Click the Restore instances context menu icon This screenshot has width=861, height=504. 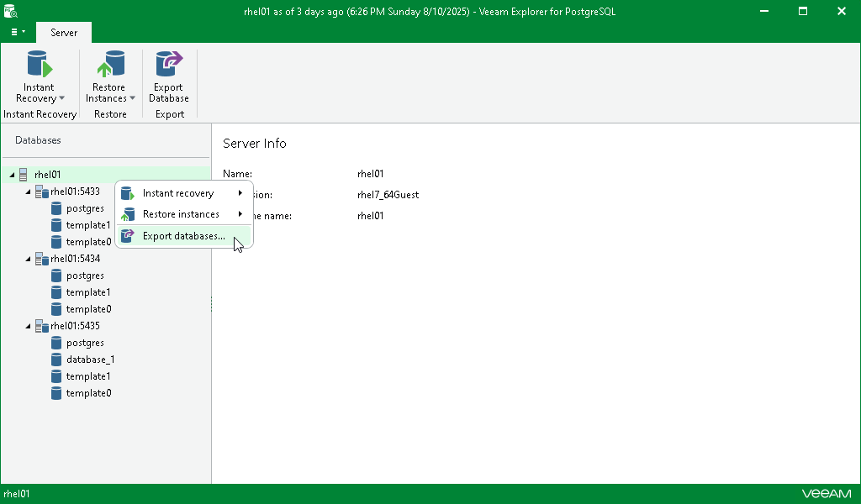128,214
